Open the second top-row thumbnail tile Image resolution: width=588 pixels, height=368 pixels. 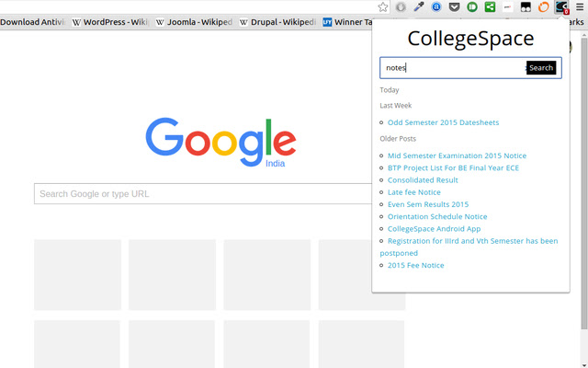[172, 275]
